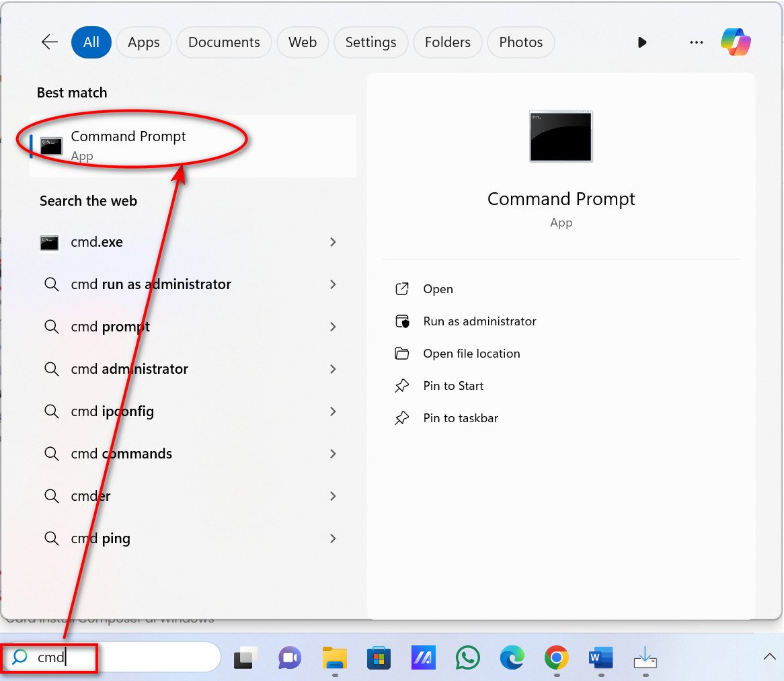The width and height of the screenshot is (784, 681).
Task: Switch to the Folders filter tab
Action: tap(448, 42)
